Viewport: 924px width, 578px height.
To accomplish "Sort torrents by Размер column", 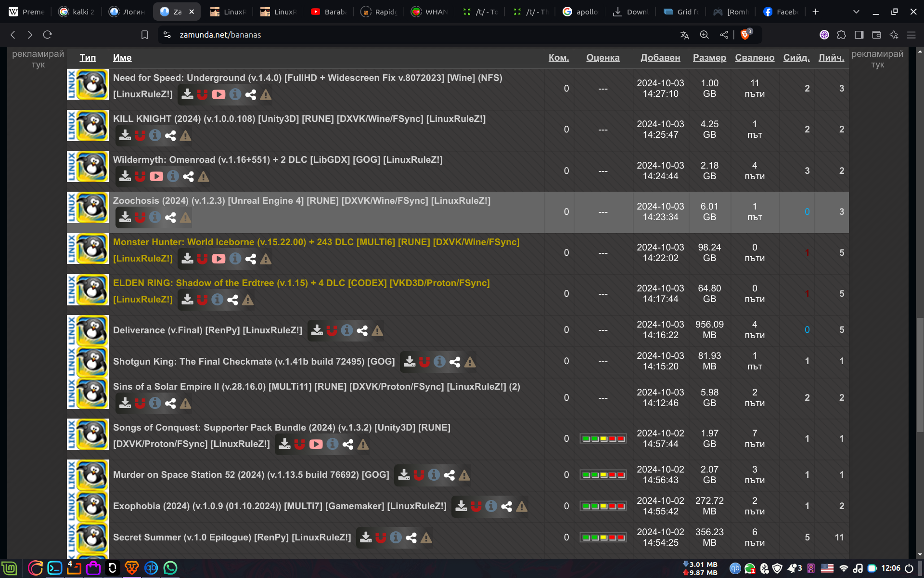I will point(709,57).
